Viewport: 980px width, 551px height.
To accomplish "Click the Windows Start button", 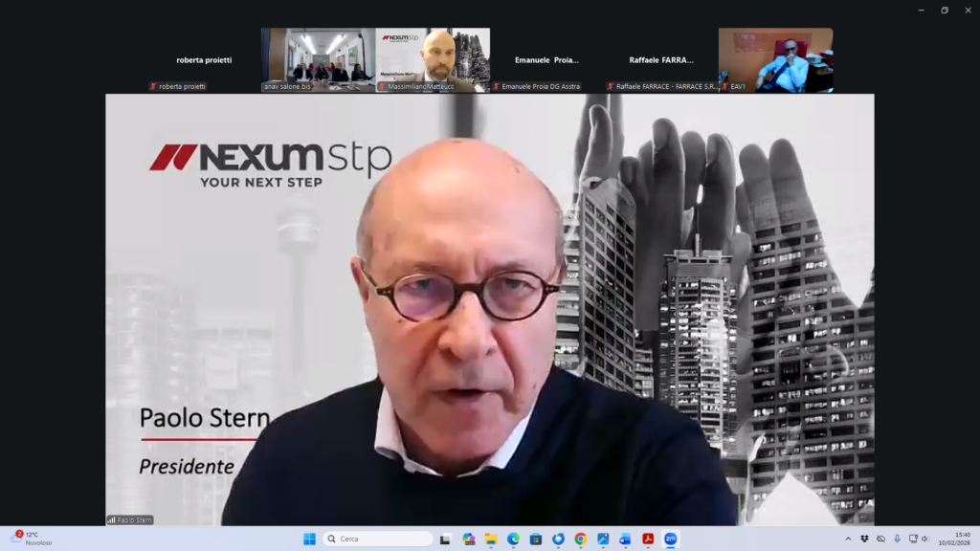I will [309, 539].
